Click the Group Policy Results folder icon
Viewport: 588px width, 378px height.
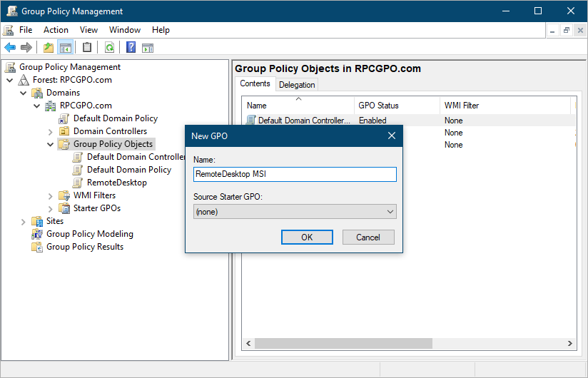[37, 247]
